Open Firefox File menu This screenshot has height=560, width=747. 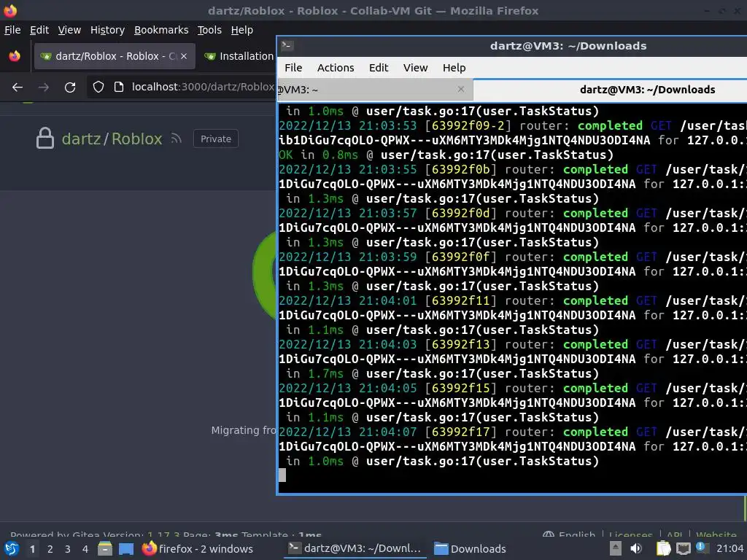[x=12, y=30]
